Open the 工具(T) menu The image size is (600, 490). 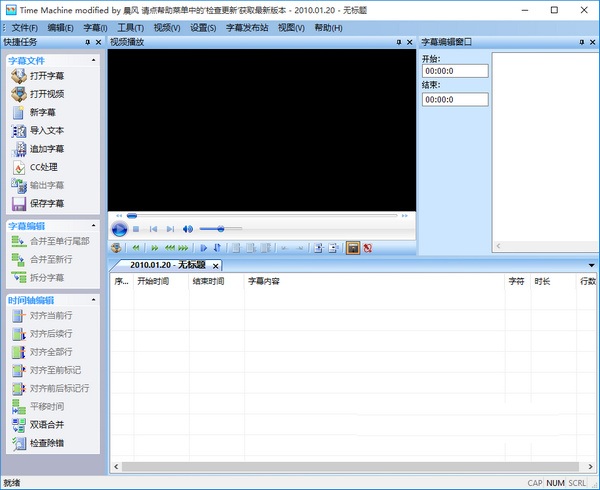(x=130, y=28)
